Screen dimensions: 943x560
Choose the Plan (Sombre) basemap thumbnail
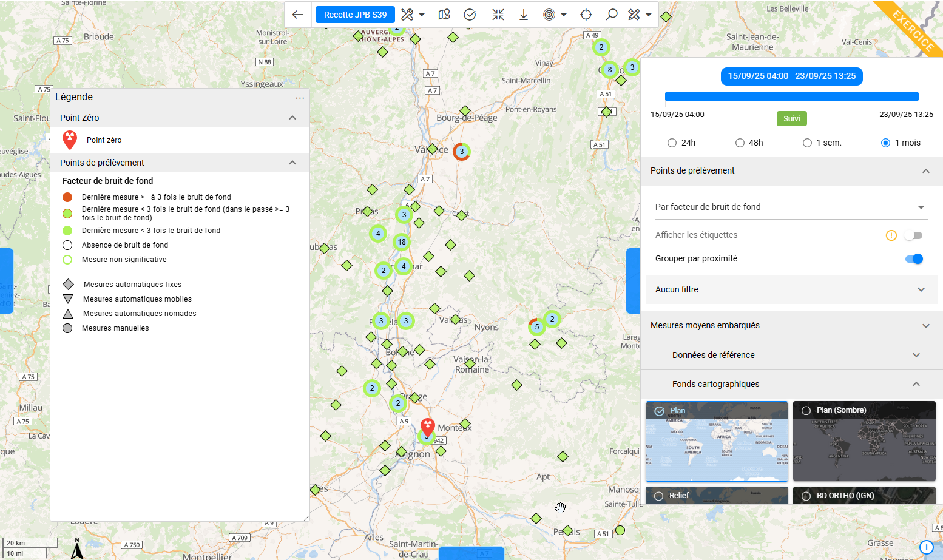tap(864, 441)
